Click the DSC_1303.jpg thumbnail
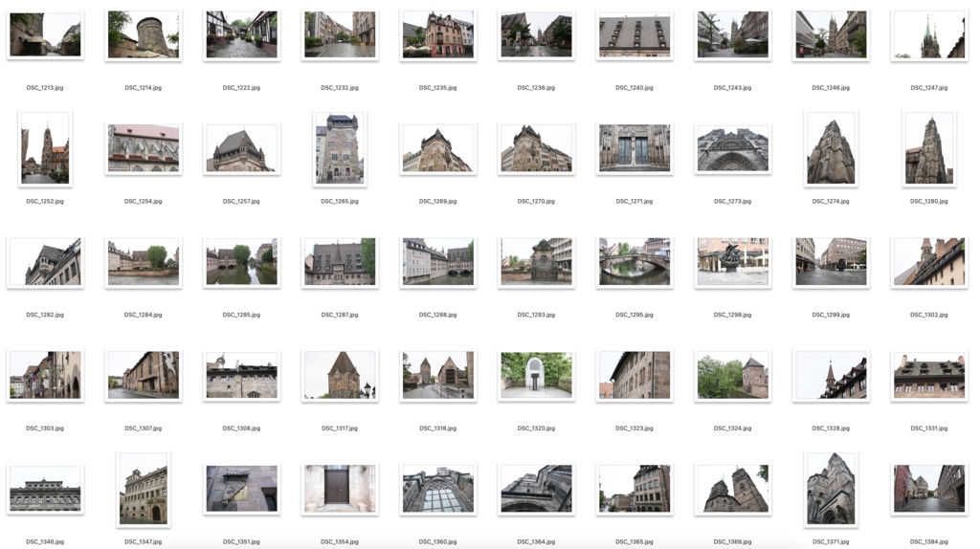 (45, 375)
